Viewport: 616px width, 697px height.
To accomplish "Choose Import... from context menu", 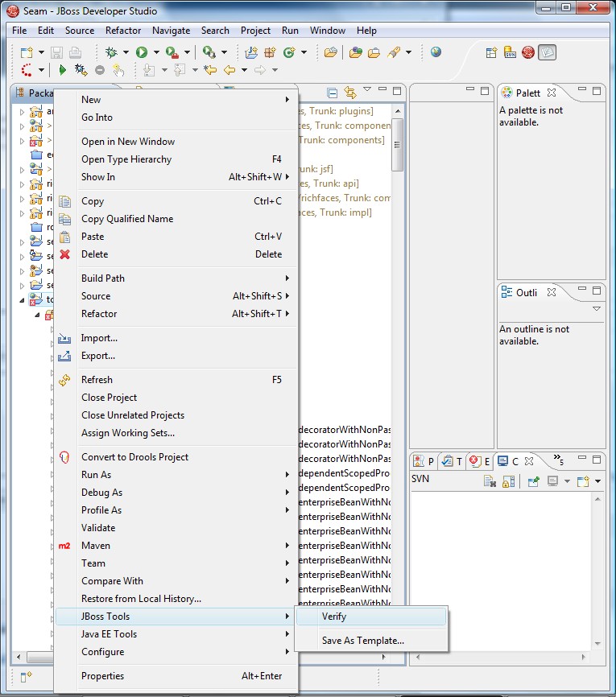I will [x=176, y=338].
